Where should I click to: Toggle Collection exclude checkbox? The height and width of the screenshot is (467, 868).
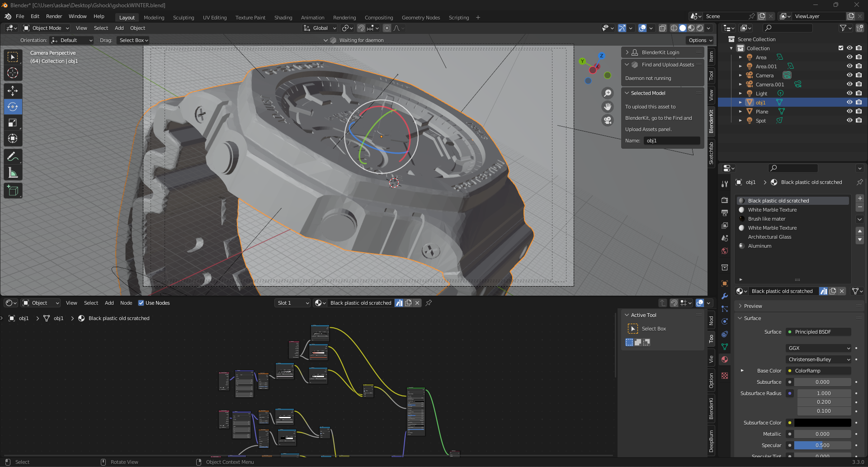click(841, 48)
